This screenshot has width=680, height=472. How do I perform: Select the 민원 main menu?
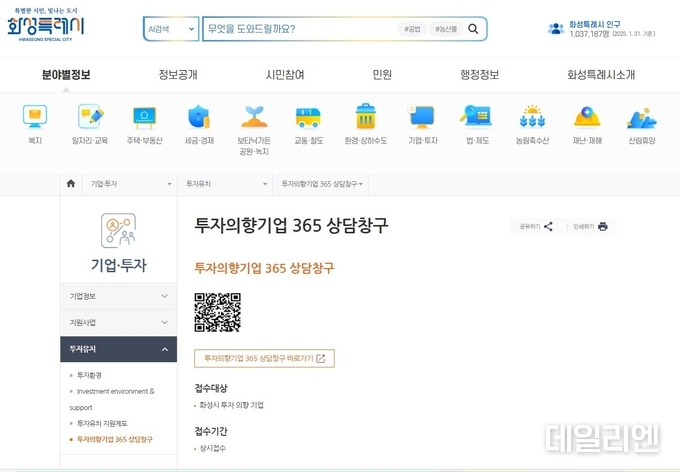tap(382, 75)
